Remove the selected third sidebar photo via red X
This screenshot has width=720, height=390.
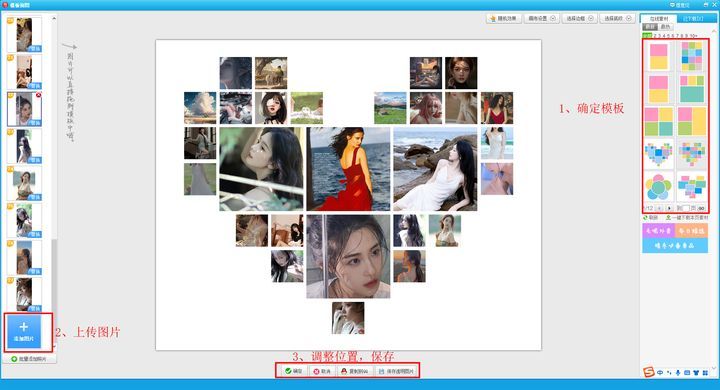coord(38,95)
